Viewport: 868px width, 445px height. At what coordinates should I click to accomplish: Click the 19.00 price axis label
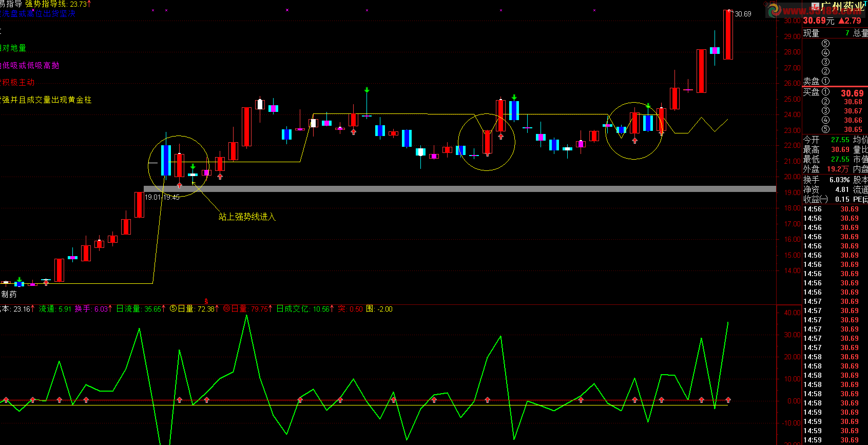(x=792, y=192)
